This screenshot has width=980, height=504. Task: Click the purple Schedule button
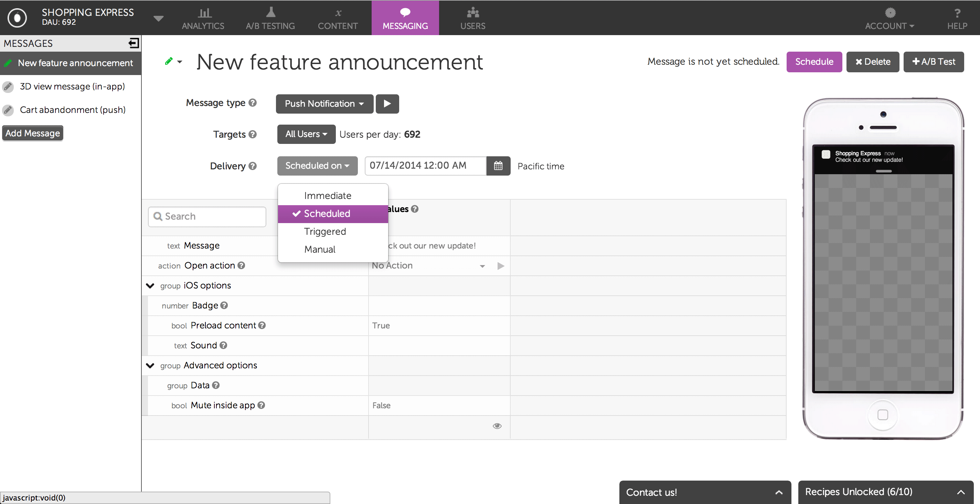[814, 62]
